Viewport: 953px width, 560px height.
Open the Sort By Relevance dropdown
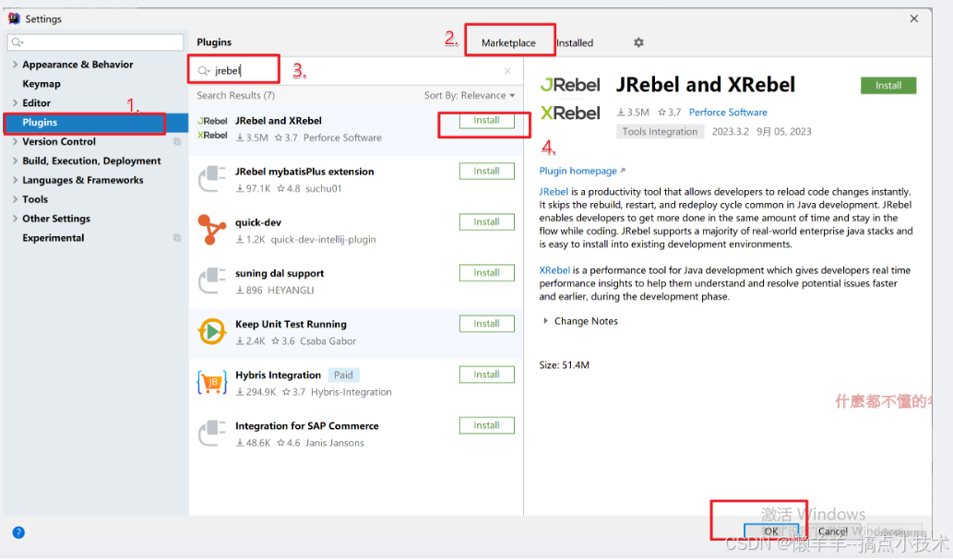point(470,95)
